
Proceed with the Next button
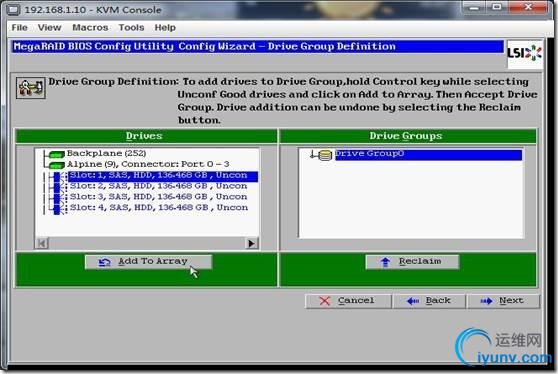click(x=503, y=301)
